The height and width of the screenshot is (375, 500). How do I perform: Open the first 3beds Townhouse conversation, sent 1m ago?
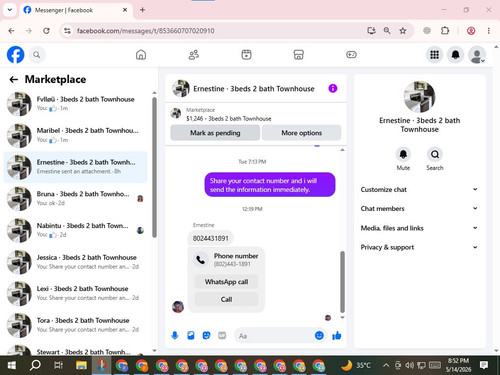click(75, 104)
